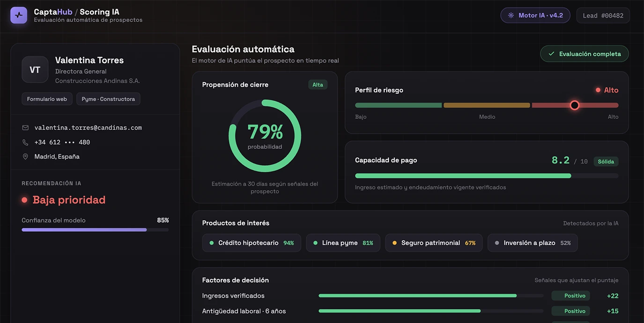This screenshot has height=323, width=644.
Task: Select the Pyme · Constructora tag
Action: point(108,99)
